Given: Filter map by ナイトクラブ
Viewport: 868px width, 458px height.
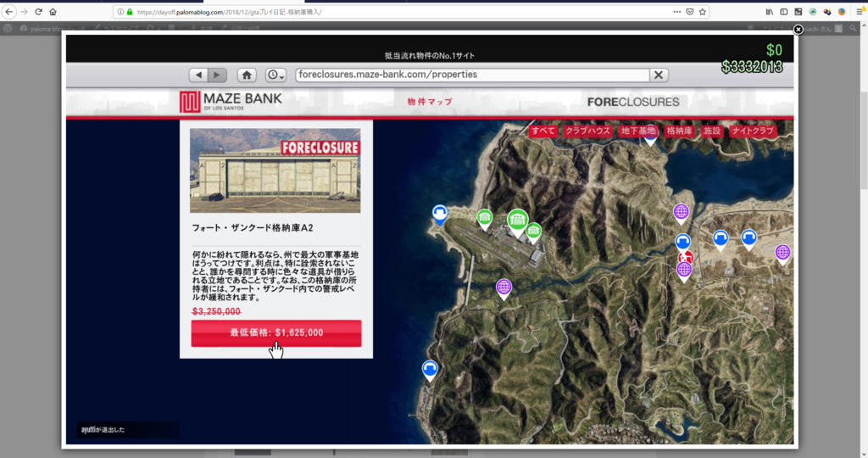Looking at the screenshot, I should pyautogui.click(x=753, y=131).
